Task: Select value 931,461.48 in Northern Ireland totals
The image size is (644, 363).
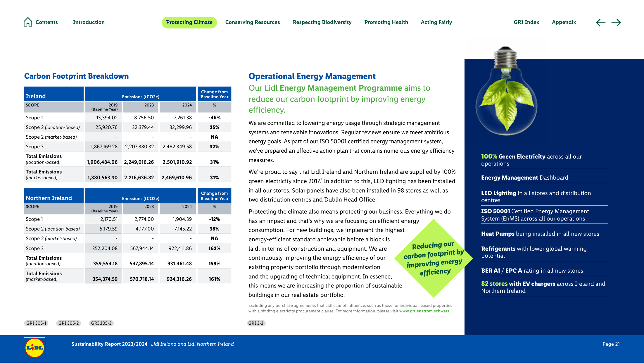Action: pyautogui.click(x=179, y=264)
